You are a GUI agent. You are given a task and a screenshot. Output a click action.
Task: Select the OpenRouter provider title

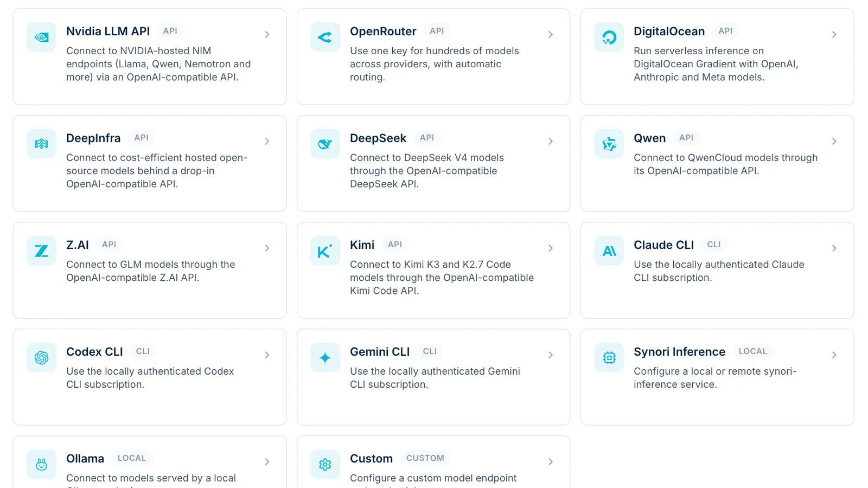[383, 31]
